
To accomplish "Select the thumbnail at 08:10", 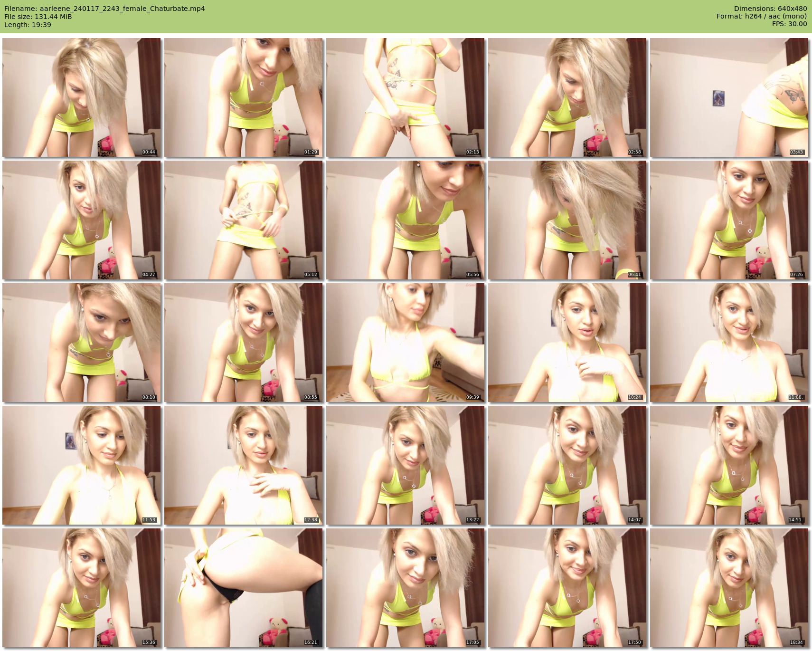I will (x=82, y=343).
